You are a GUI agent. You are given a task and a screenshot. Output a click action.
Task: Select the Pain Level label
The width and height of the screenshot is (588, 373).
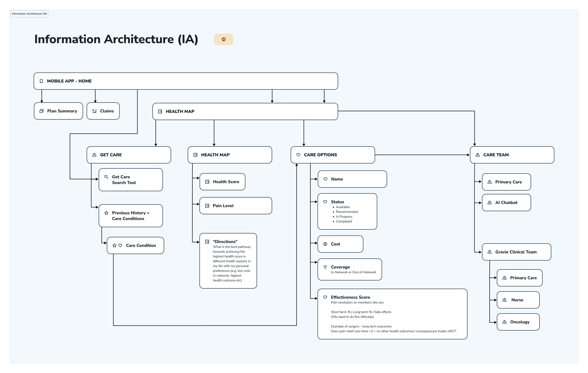click(223, 206)
